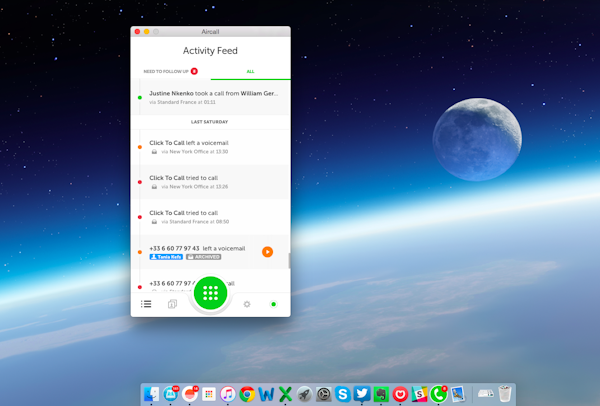
Task: Open Aircall settings gear icon
Action: [247, 304]
